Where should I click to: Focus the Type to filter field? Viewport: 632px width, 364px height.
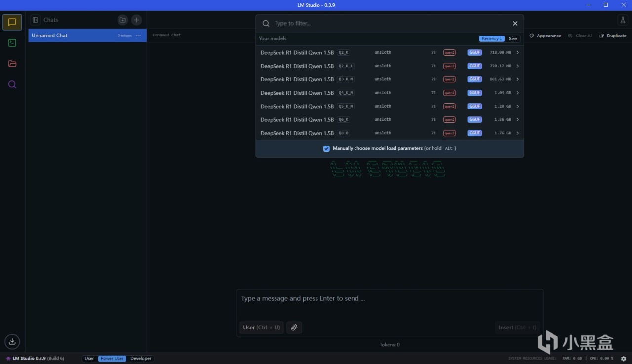point(390,23)
